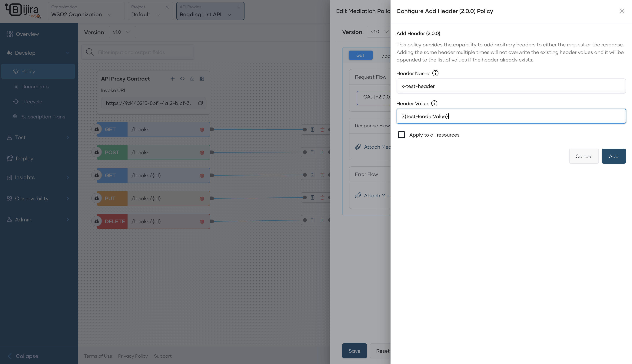Open the version v1.0 dropdown
This screenshot has height=364, width=632.
click(122, 32)
